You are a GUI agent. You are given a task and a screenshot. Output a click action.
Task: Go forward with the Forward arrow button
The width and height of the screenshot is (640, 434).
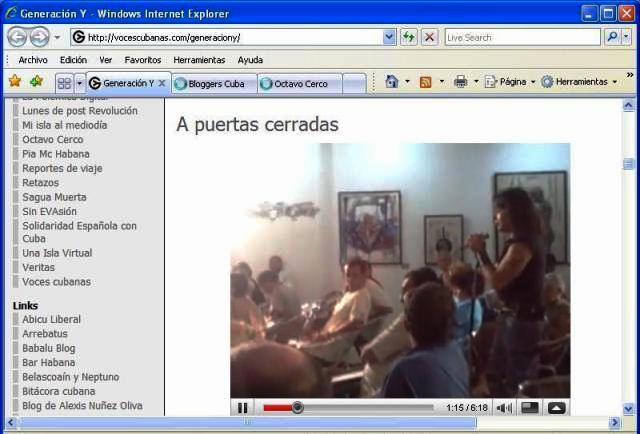click(40, 38)
